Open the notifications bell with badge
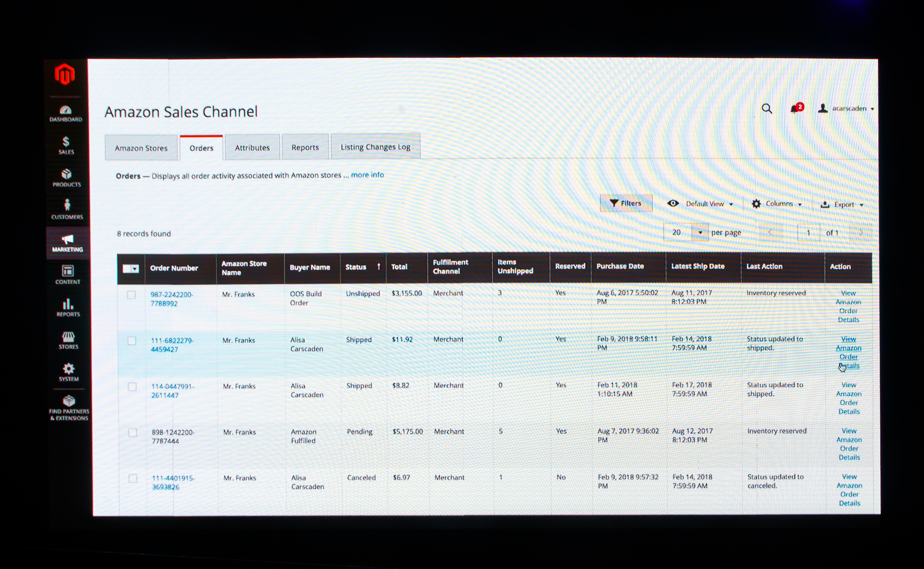The height and width of the screenshot is (569, 924). (796, 108)
